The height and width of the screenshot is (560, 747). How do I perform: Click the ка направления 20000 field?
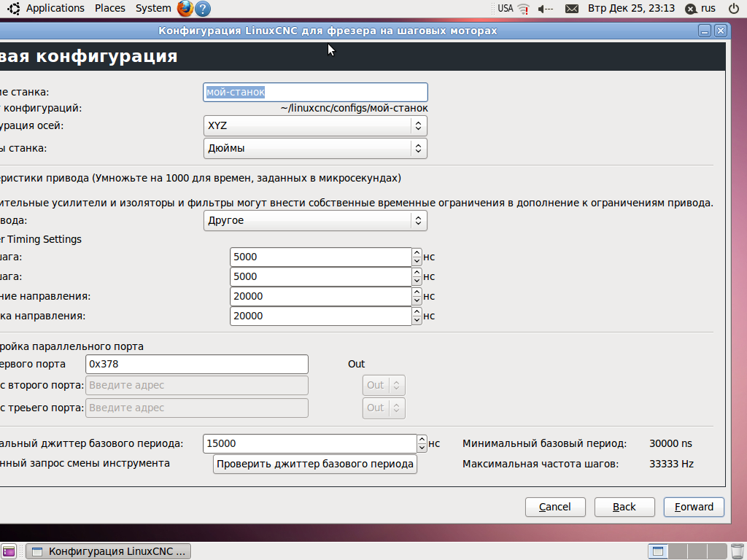321,316
